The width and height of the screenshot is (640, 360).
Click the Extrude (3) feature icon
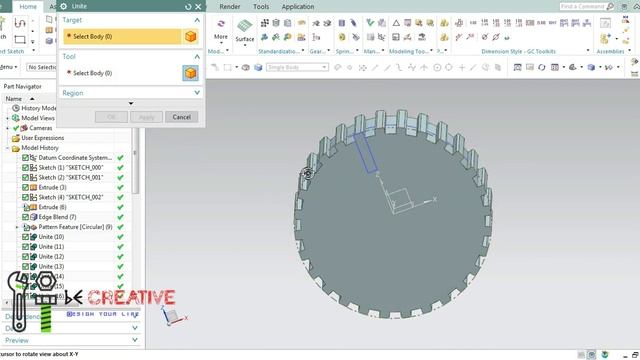33,187
